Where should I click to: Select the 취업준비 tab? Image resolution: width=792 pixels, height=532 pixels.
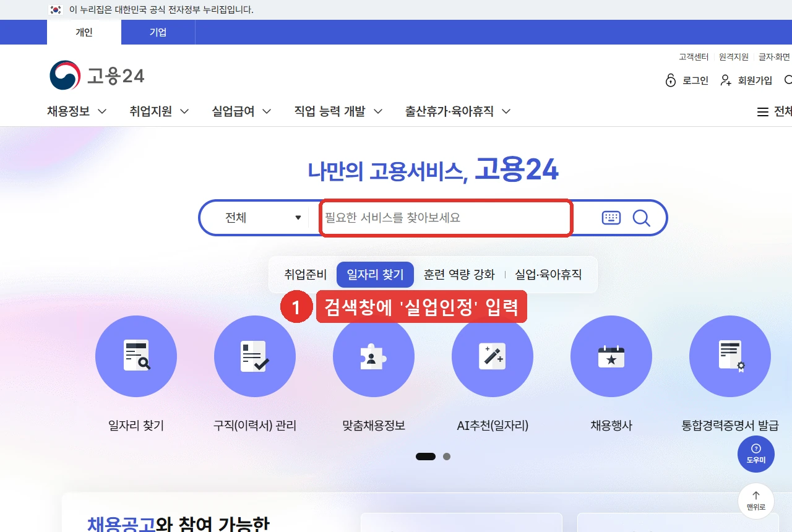305,275
